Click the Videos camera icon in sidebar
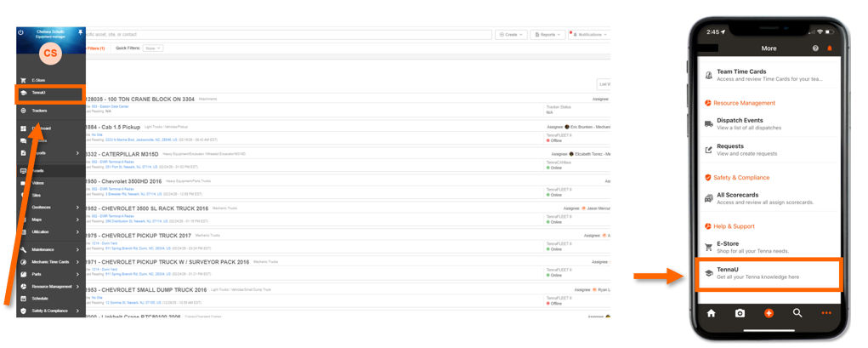This screenshot has width=868, height=348. 23,183
